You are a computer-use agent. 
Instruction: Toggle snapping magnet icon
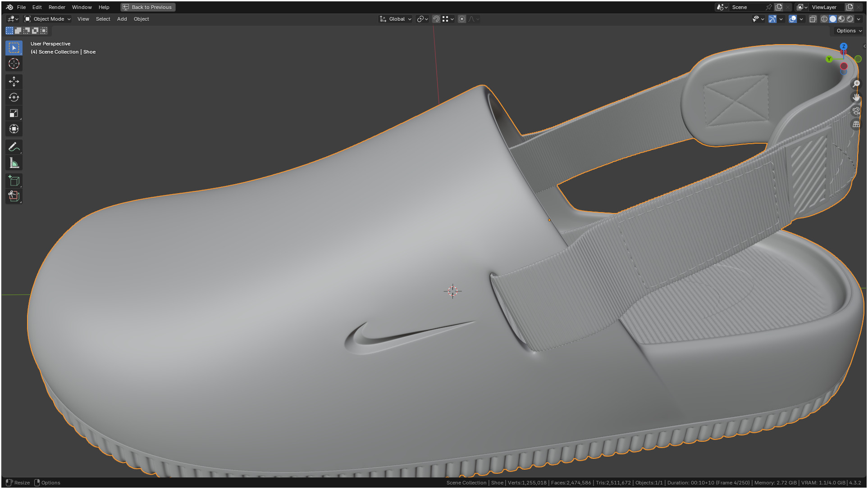436,19
